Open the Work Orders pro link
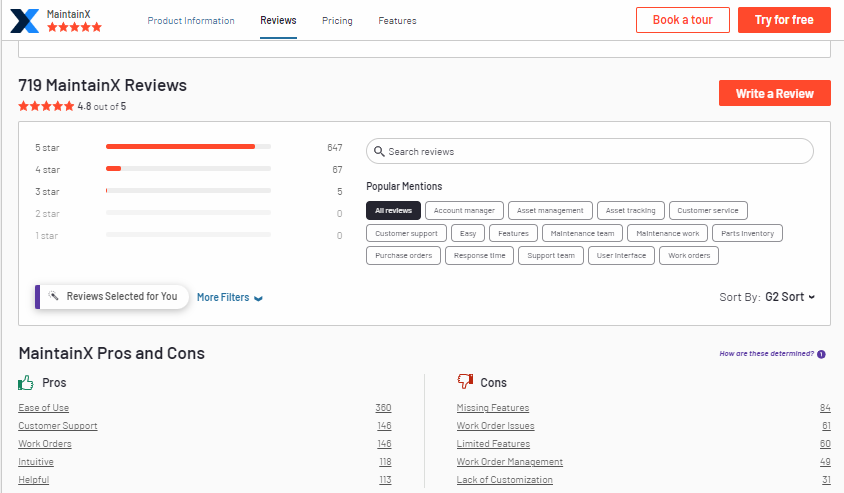This screenshot has width=844, height=493. [x=45, y=444]
